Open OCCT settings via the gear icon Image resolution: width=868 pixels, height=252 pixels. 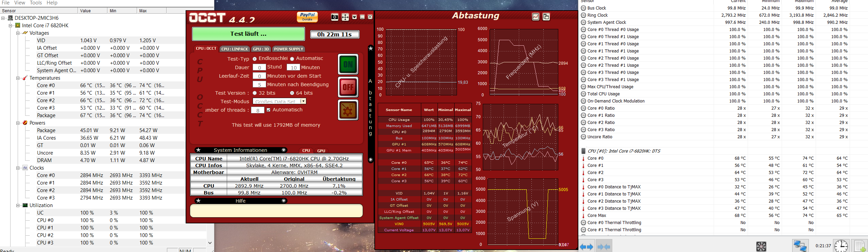(348, 110)
